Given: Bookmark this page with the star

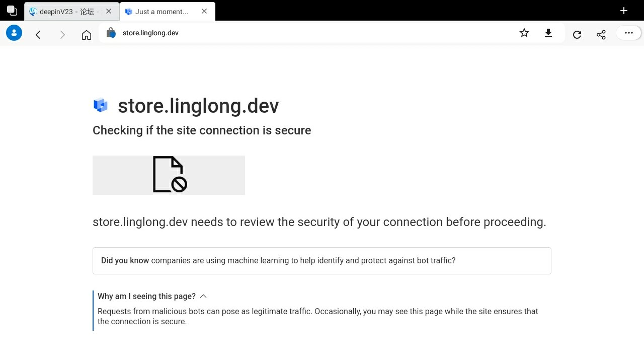Looking at the screenshot, I should (x=524, y=33).
